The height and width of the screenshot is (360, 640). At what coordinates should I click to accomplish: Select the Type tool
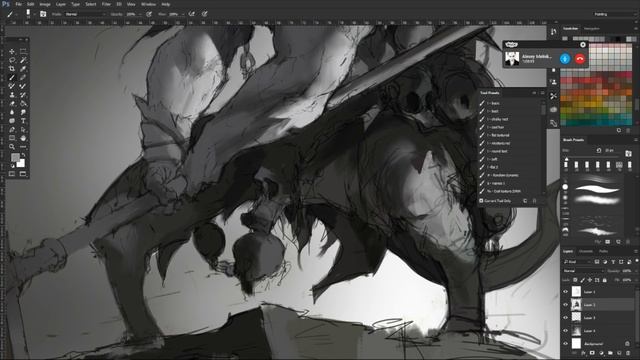pos(23,121)
